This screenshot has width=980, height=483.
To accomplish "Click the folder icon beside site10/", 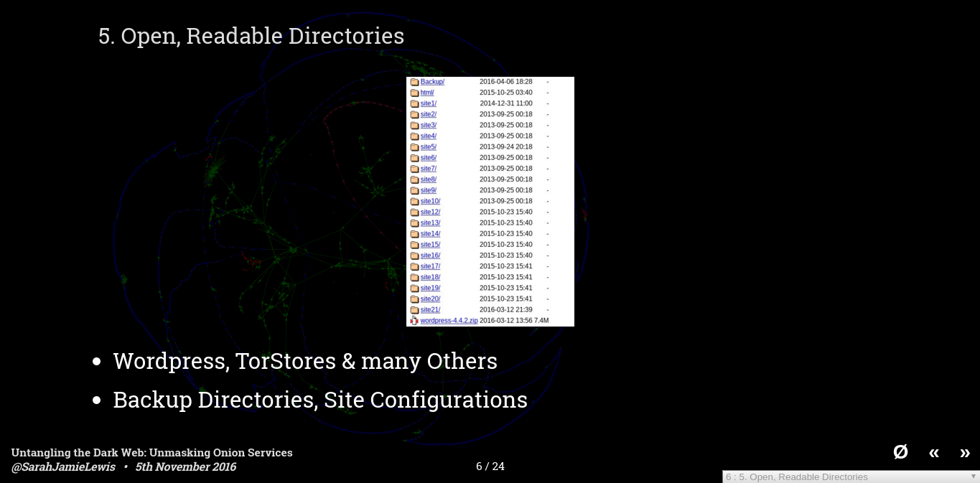I will pos(414,202).
